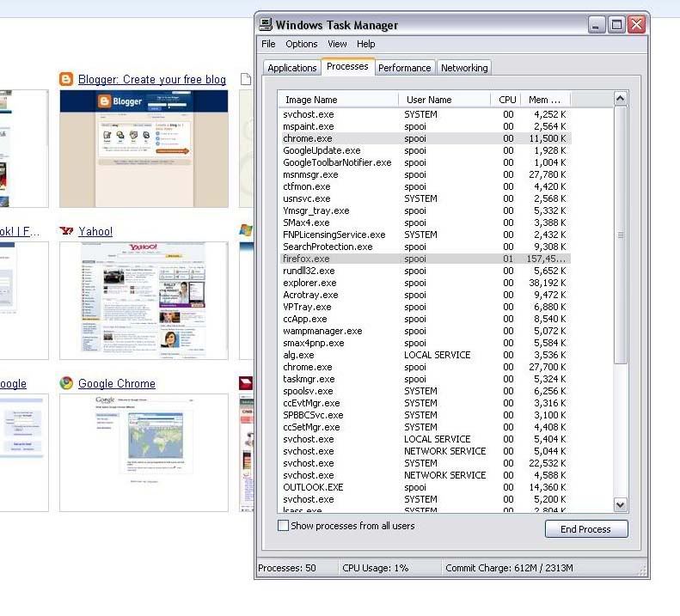Select the Acrotray.exe process

[425, 295]
